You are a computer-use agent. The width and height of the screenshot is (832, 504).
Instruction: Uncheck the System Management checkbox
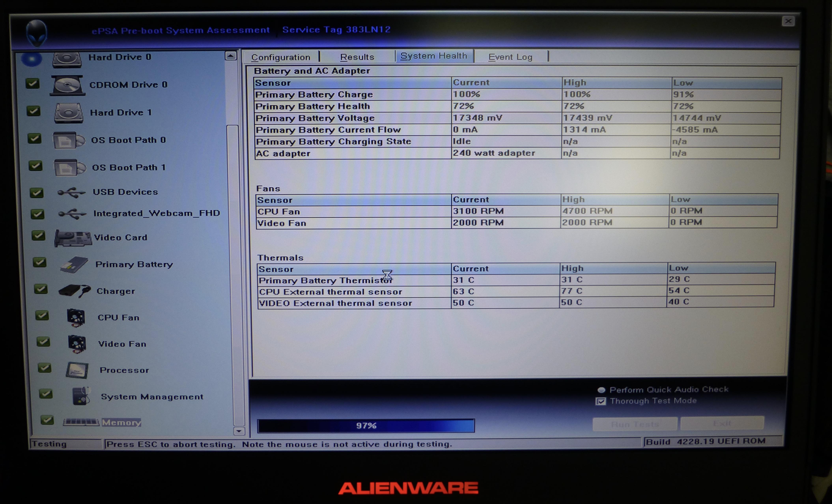pyautogui.click(x=46, y=394)
